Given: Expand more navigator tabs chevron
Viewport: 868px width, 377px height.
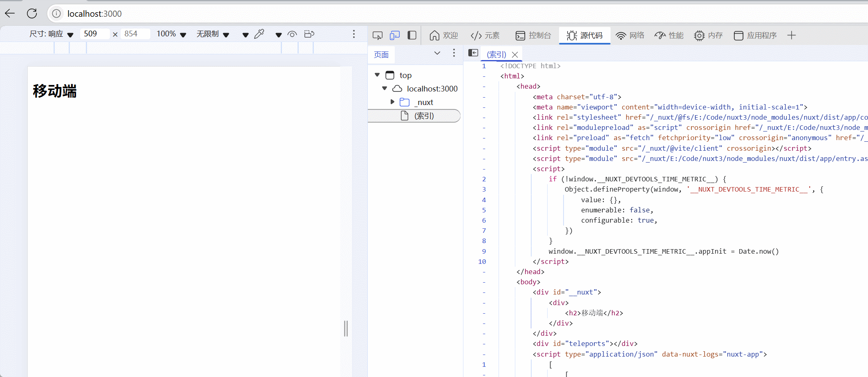Looking at the screenshot, I should [x=437, y=53].
